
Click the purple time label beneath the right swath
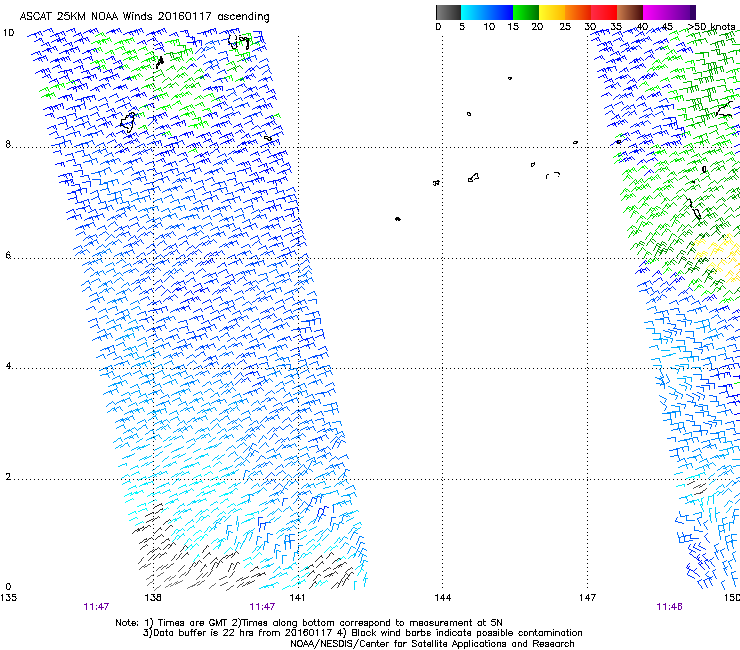(670, 607)
